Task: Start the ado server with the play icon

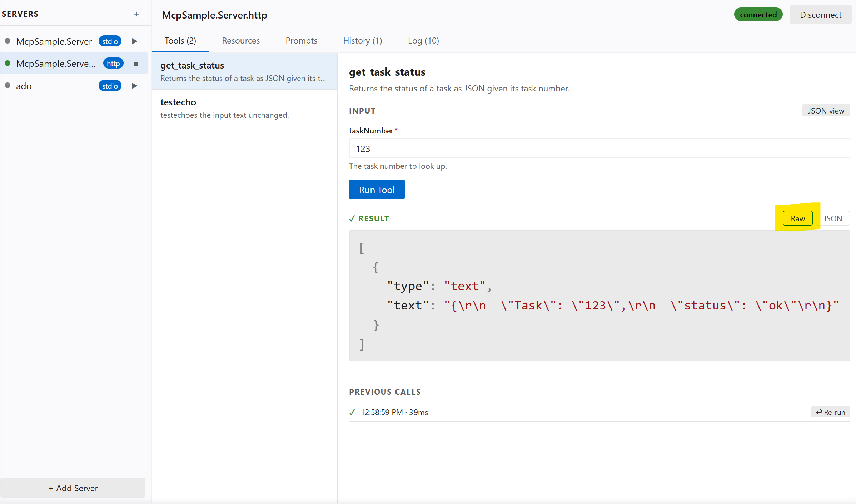Action: (x=134, y=86)
